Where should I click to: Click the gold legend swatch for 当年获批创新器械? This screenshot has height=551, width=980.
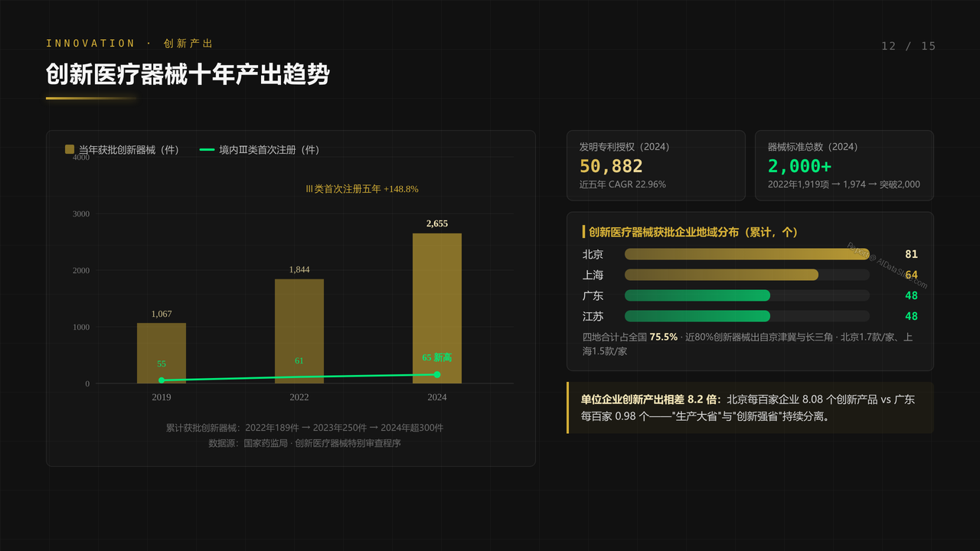70,150
